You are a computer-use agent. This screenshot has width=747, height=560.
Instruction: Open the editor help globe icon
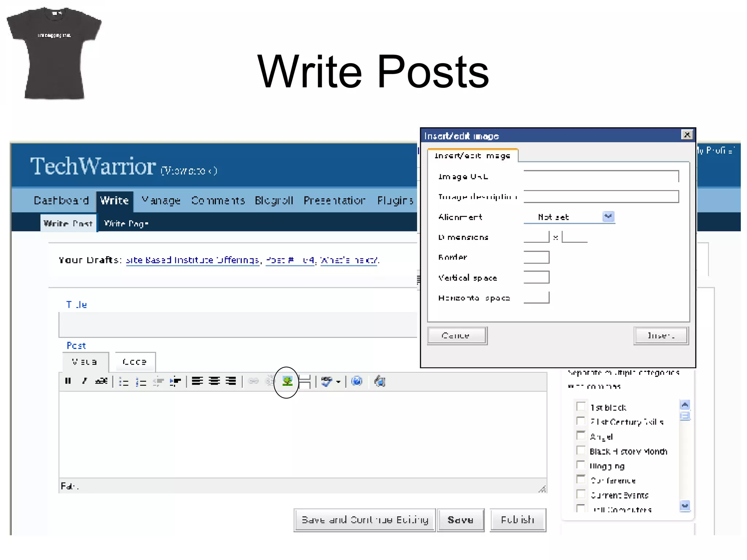pyautogui.click(x=357, y=381)
